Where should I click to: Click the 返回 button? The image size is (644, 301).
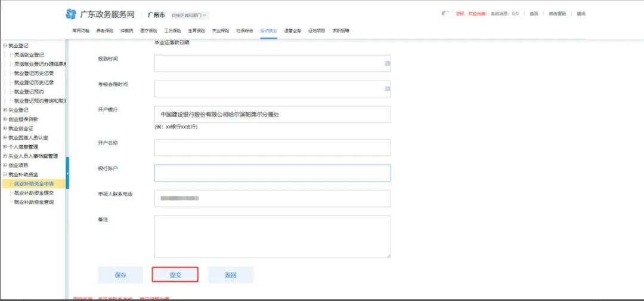231,275
